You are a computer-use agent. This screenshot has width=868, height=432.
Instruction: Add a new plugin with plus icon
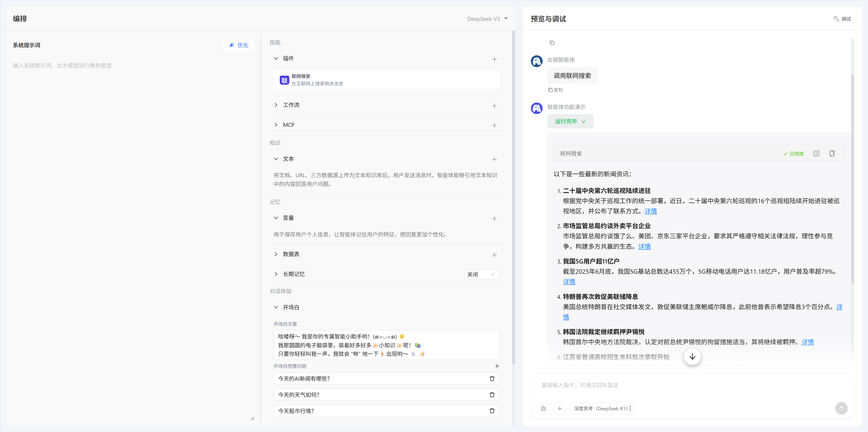click(x=494, y=59)
